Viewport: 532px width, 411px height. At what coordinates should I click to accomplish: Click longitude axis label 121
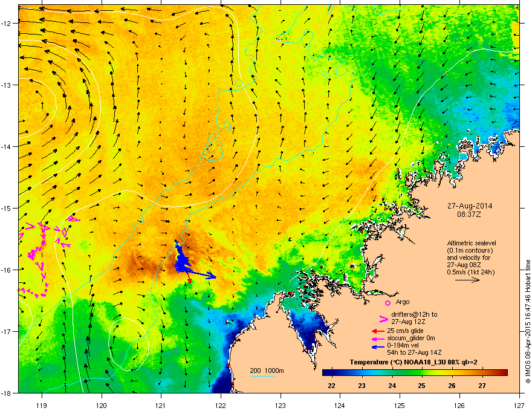pos(161,405)
